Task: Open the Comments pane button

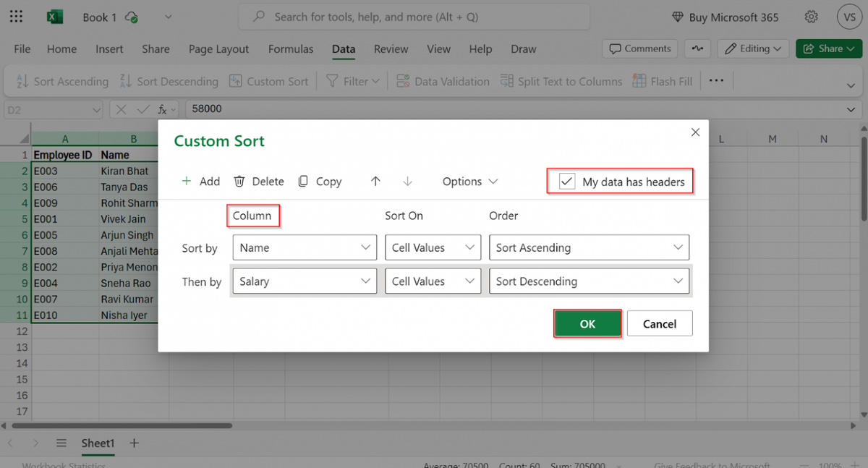Action: point(639,48)
